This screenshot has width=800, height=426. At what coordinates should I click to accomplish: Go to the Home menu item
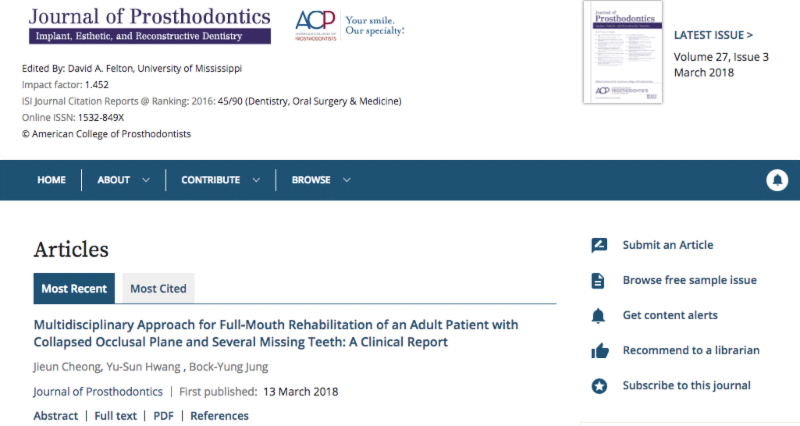(x=51, y=180)
